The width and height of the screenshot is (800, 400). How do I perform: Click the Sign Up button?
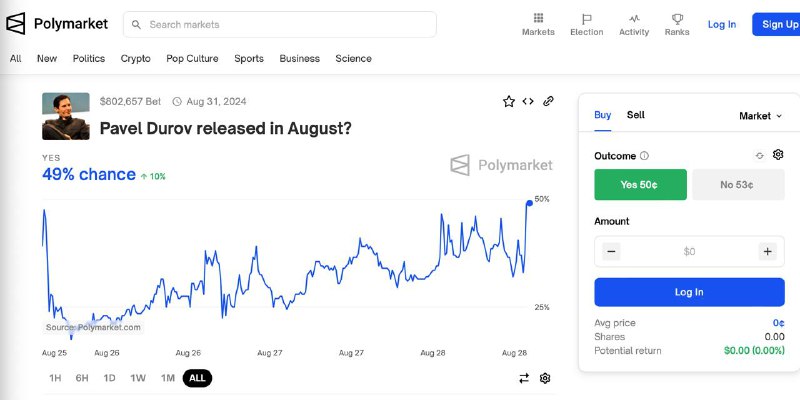click(779, 24)
